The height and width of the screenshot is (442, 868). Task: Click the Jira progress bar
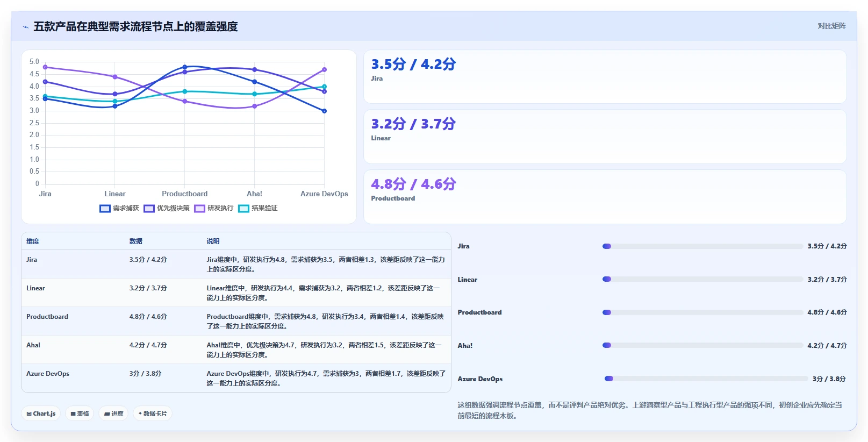702,246
